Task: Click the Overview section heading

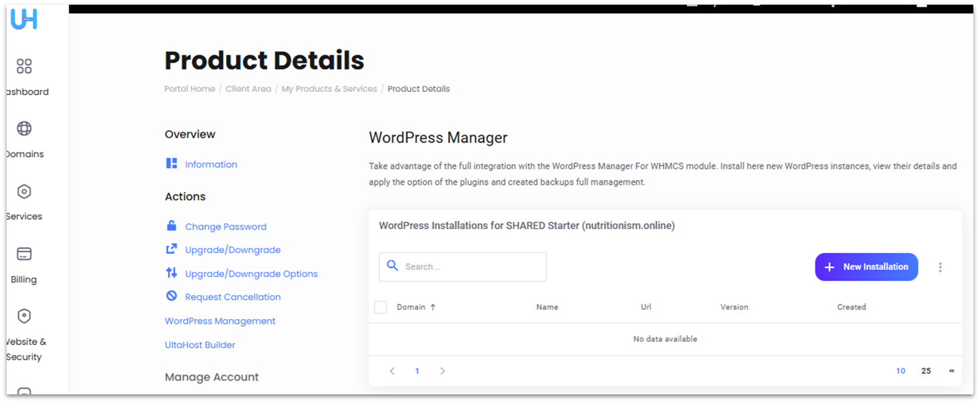Action: coord(190,134)
